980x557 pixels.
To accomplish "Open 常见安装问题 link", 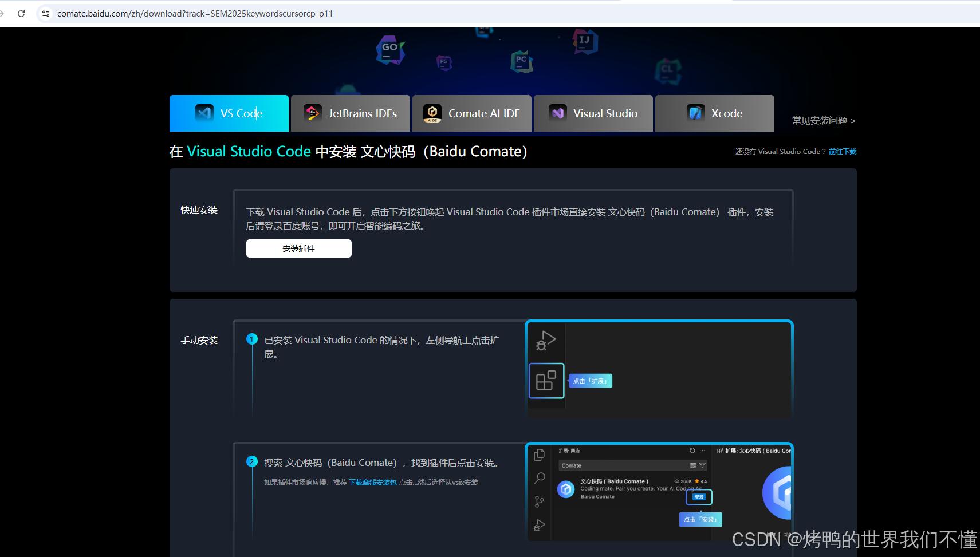I will [824, 121].
